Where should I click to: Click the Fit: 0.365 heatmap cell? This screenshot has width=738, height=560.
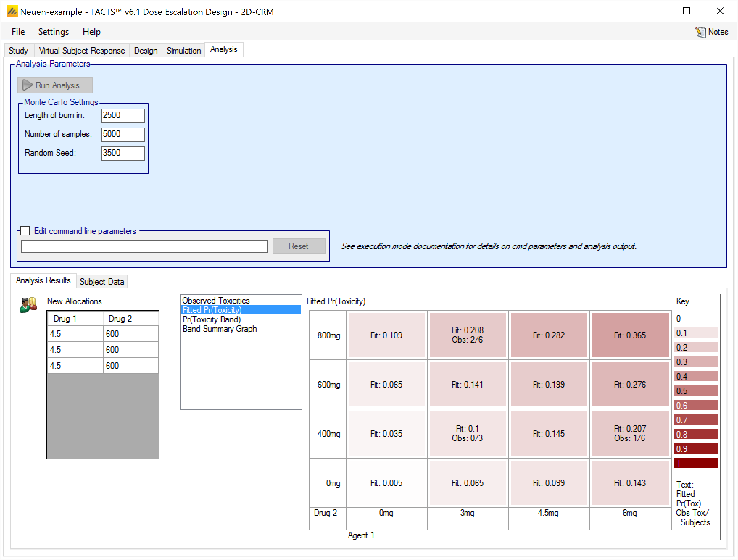click(630, 335)
